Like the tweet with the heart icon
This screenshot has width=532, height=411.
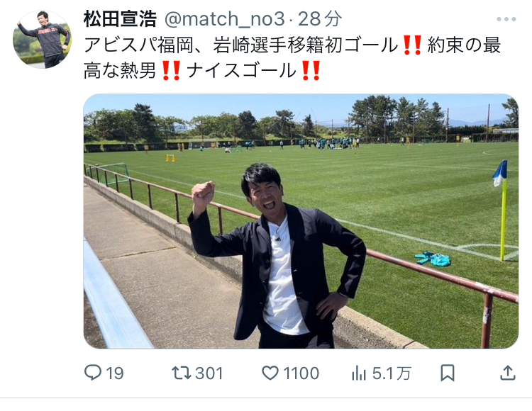coord(270,373)
